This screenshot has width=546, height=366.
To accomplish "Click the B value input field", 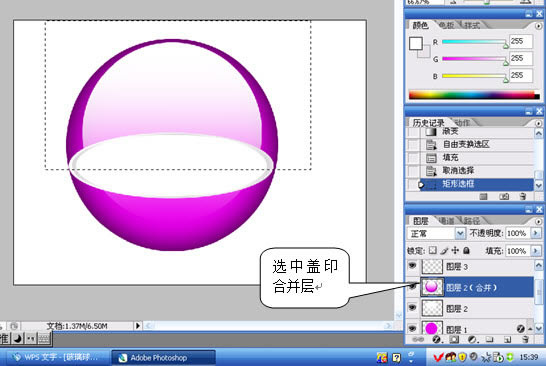I will [x=521, y=75].
